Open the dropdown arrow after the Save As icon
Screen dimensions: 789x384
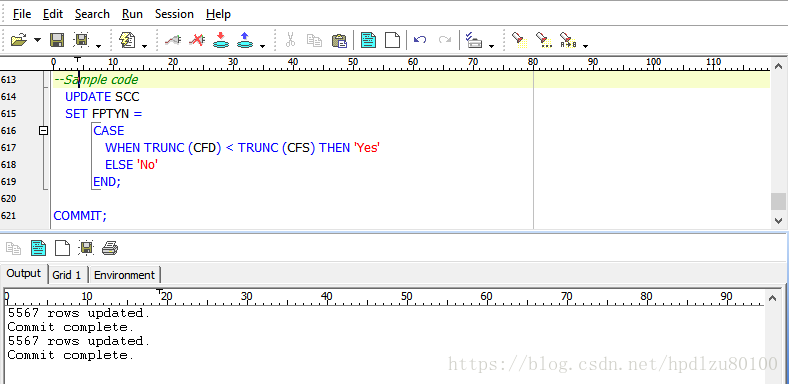coord(98,46)
